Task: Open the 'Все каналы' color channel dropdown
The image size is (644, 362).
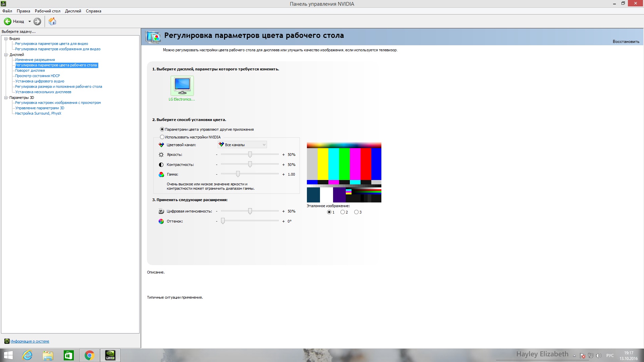Action: pyautogui.click(x=242, y=145)
